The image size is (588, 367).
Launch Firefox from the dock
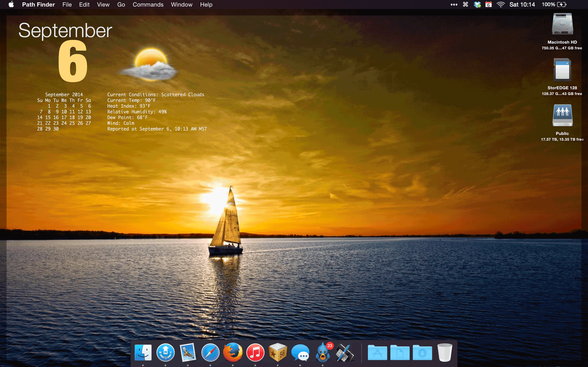point(233,352)
